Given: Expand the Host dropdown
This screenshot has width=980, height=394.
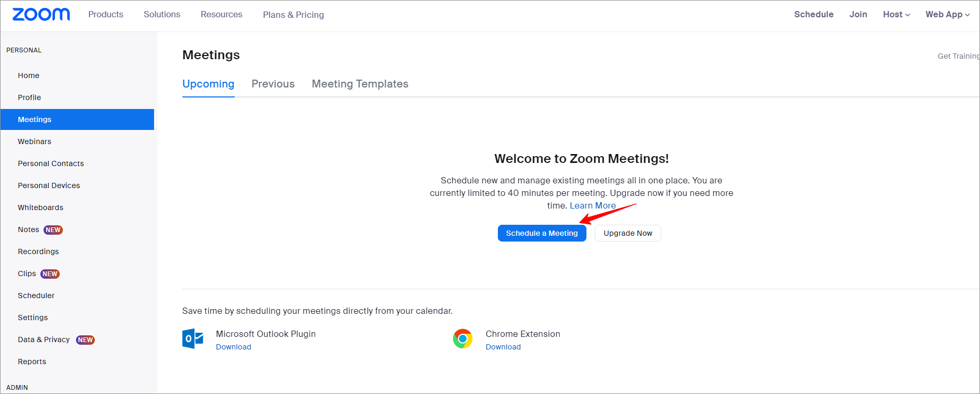Looking at the screenshot, I should pos(896,15).
